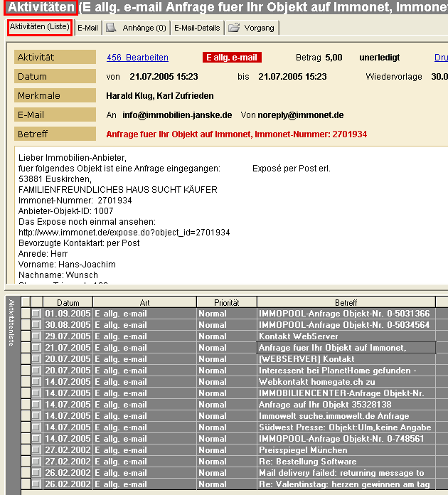Open the Anhänge (0) tab label
Screen dimensions: 448x495
coord(144,28)
